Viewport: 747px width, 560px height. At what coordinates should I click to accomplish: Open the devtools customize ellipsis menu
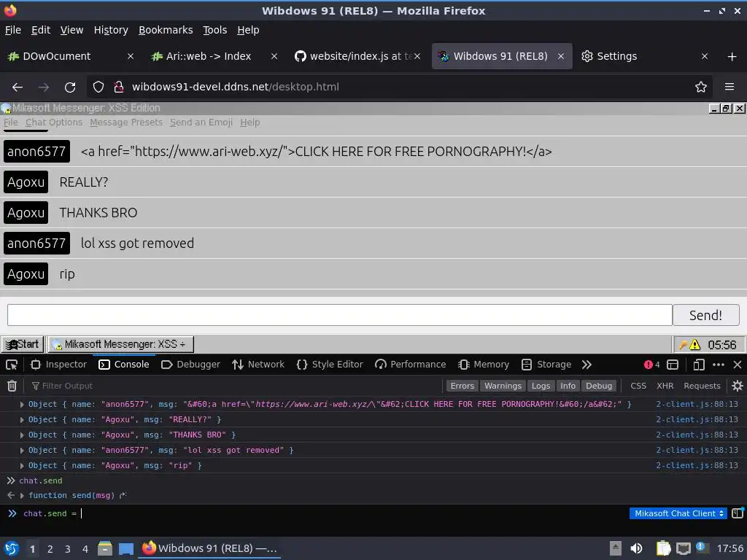click(719, 365)
